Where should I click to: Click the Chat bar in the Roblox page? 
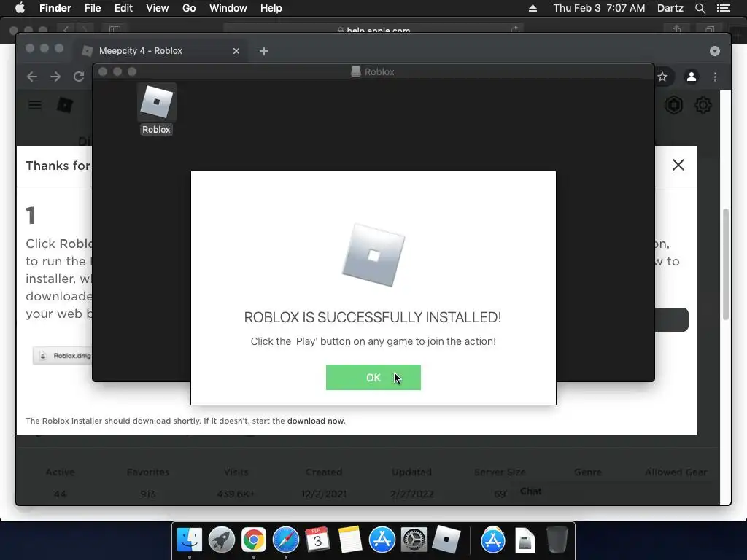(x=614, y=491)
